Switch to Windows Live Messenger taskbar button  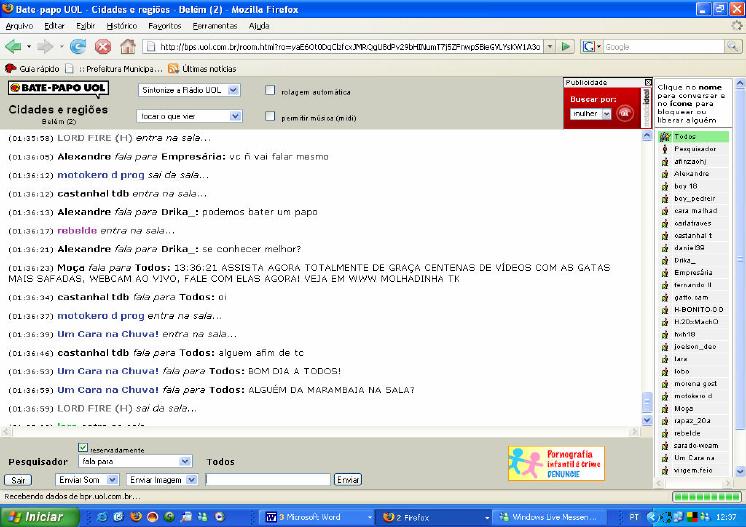click(x=549, y=517)
